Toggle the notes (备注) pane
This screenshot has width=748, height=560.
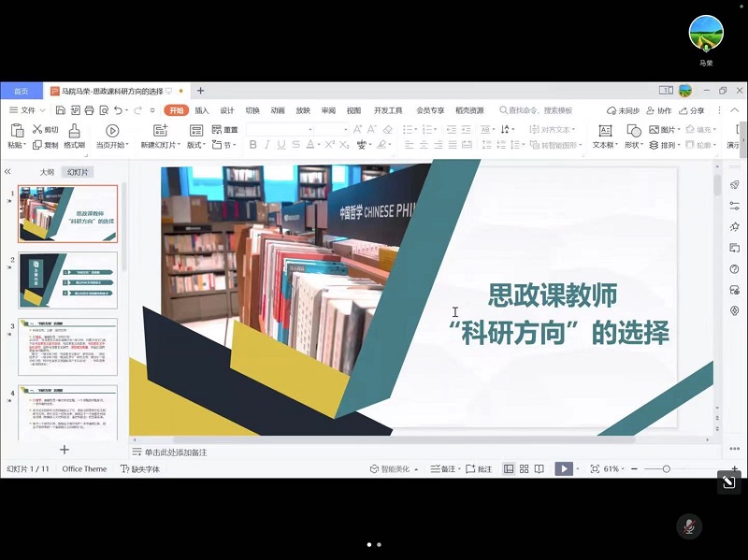click(x=443, y=468)
